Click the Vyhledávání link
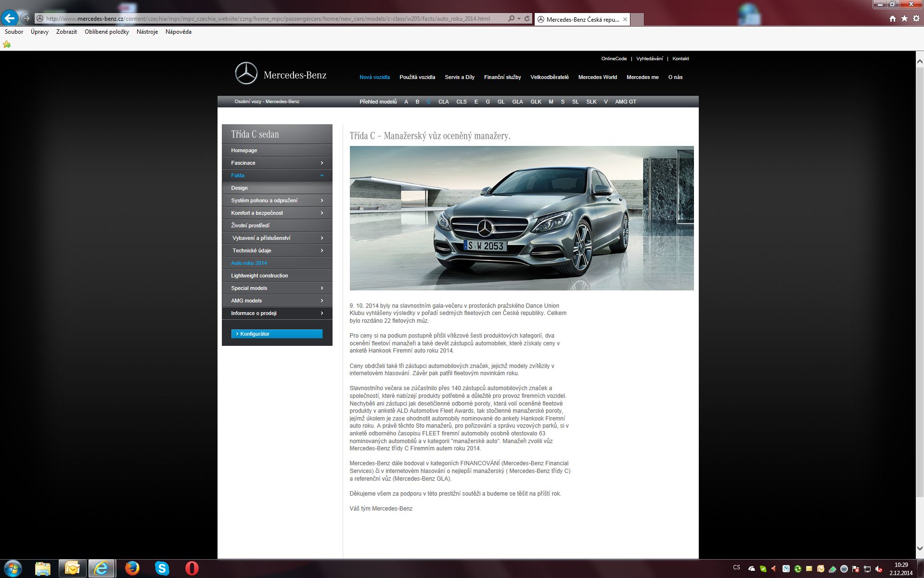This screenshot has width=924, height=578. click(649, 59)
